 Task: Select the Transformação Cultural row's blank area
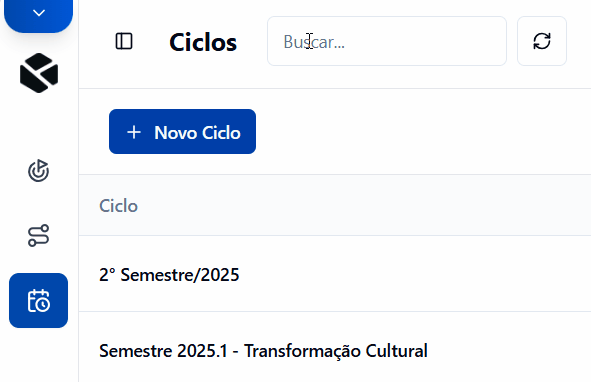[x=509, y=350]
